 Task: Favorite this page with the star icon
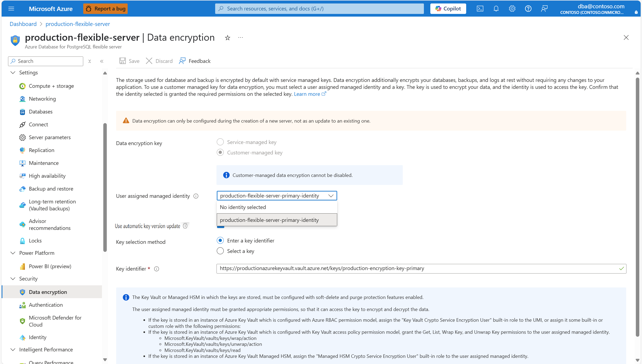click(x=227, y=38)
